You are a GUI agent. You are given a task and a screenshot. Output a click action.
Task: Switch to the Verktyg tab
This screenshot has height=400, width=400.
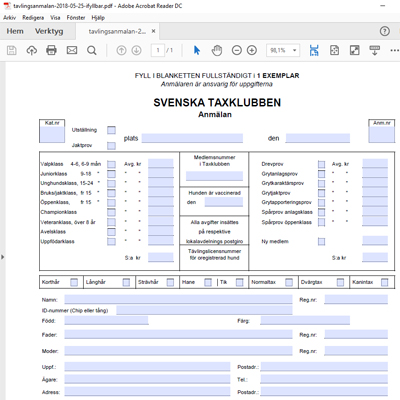click(x=49, y=31)
